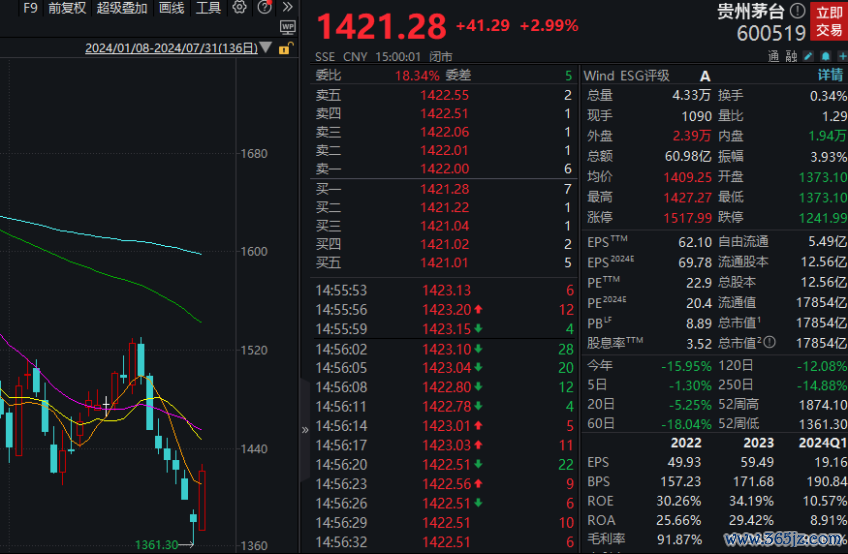
Task: Click the 2022 column header
Action: pos(686,443)
